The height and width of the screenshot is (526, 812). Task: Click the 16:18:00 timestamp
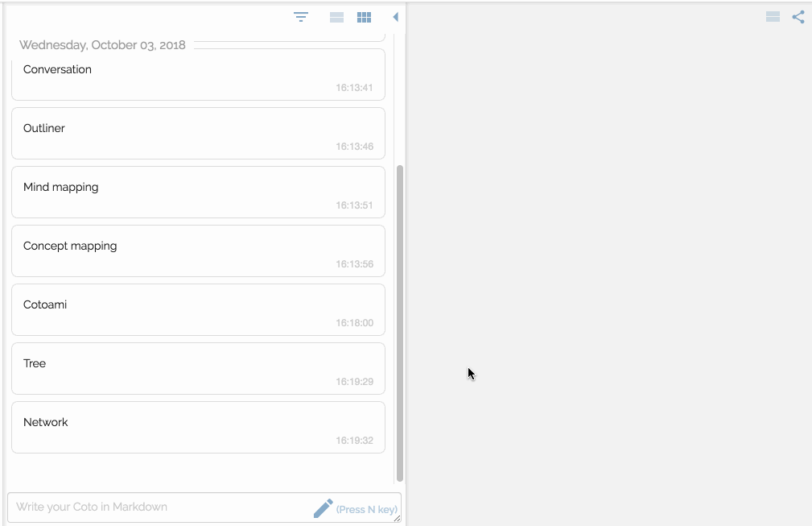(354, 323)
